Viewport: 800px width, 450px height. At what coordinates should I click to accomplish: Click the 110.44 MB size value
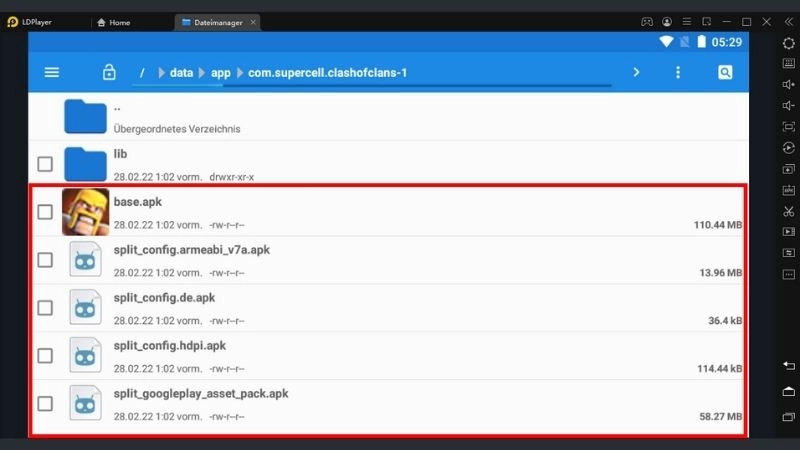pos(717,225)
